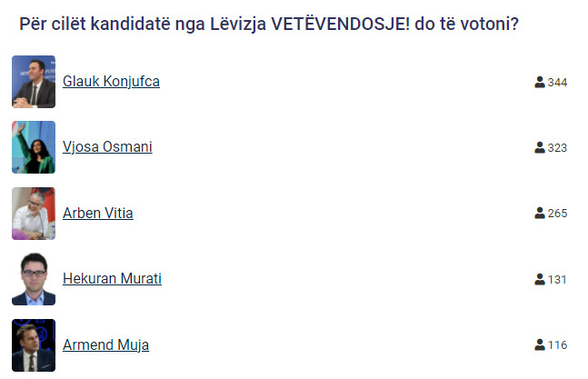Open the Glauk Konjufca candidate link
The image size is (588, 379).
[111, 82]
